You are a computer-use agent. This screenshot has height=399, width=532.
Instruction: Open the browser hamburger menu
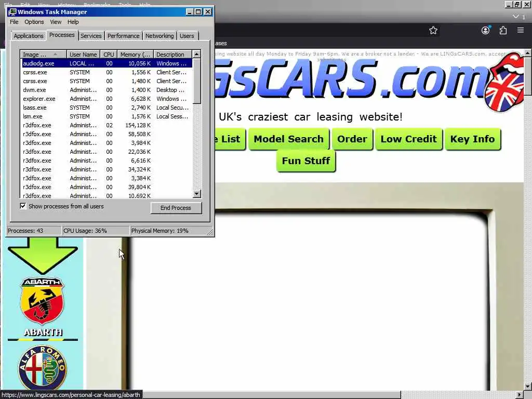coord(521,30)
